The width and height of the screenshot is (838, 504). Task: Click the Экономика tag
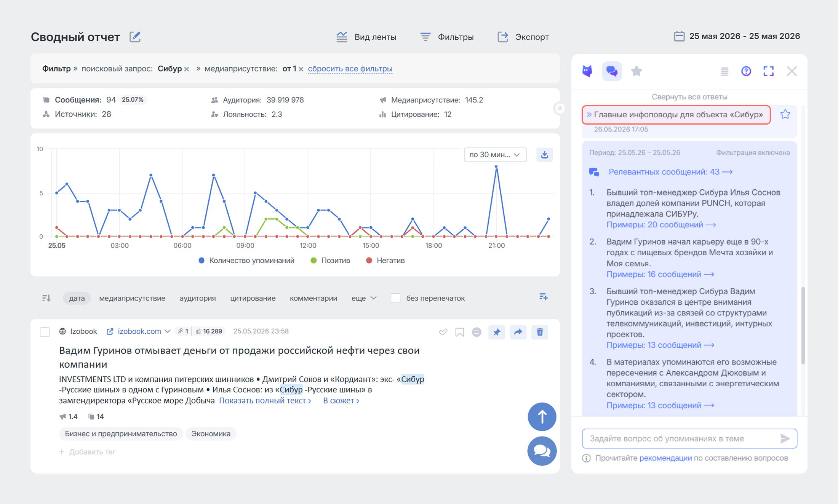coord(211,434)
